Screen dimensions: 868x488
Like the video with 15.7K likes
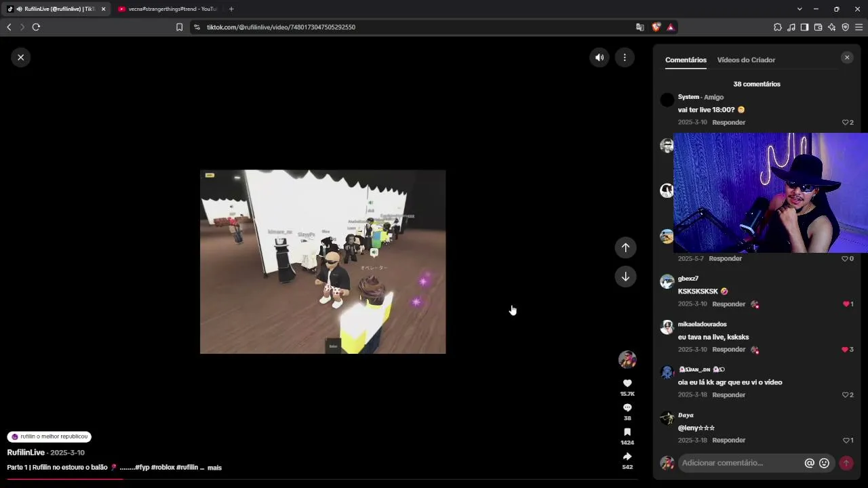point(627,384)
